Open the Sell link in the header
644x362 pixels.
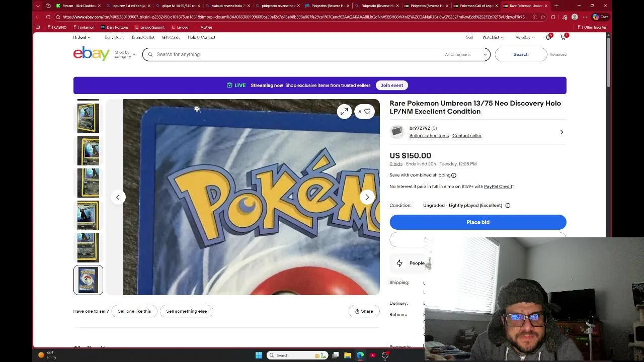(x=469, y=37)
